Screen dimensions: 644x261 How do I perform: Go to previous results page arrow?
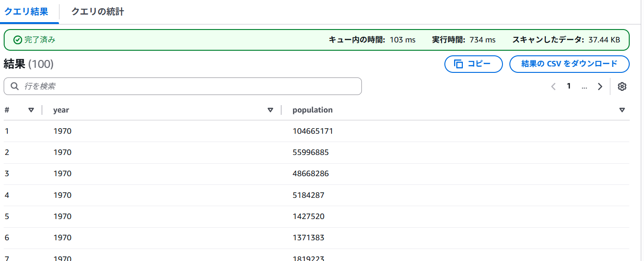point(554,86)
